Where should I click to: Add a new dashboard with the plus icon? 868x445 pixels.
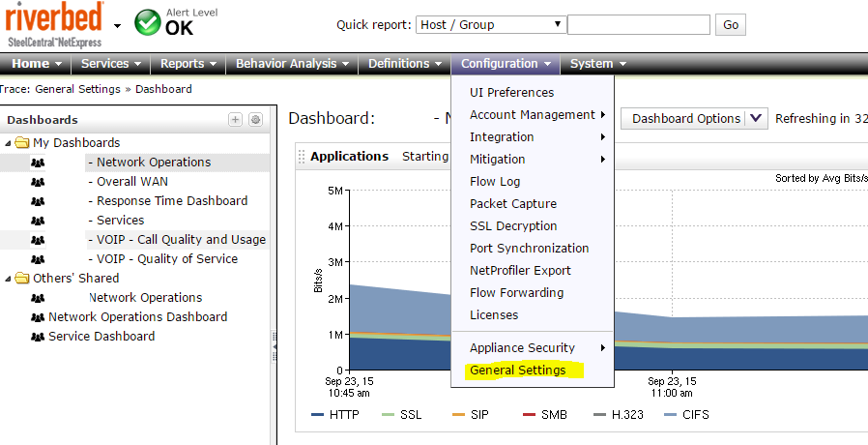click(235, 119)
